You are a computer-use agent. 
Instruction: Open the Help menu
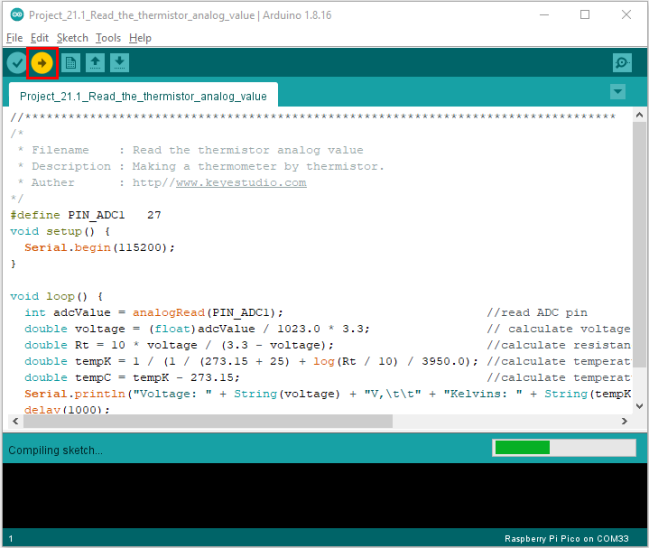coord(140,38)
